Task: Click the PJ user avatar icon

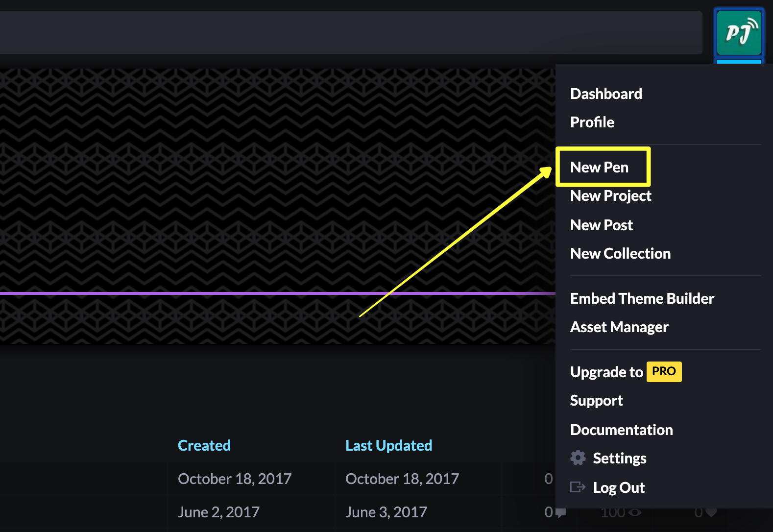Action: pos(739,33)
